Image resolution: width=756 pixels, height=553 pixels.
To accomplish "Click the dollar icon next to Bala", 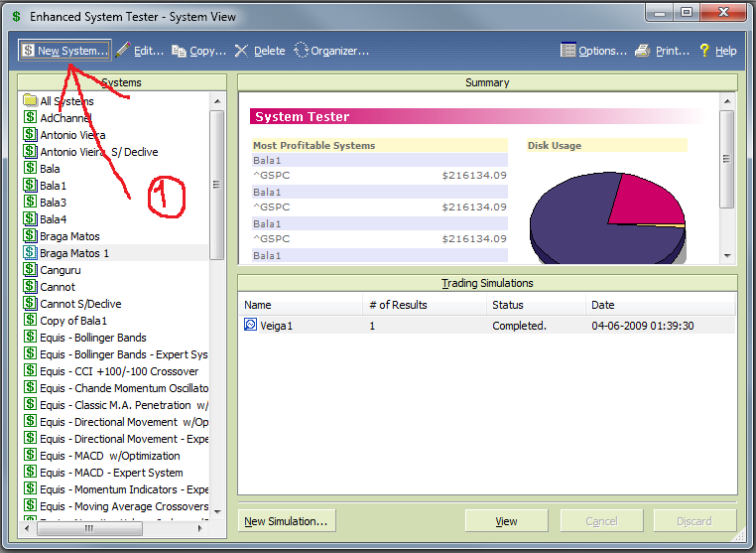I will (x=30, y=168).
